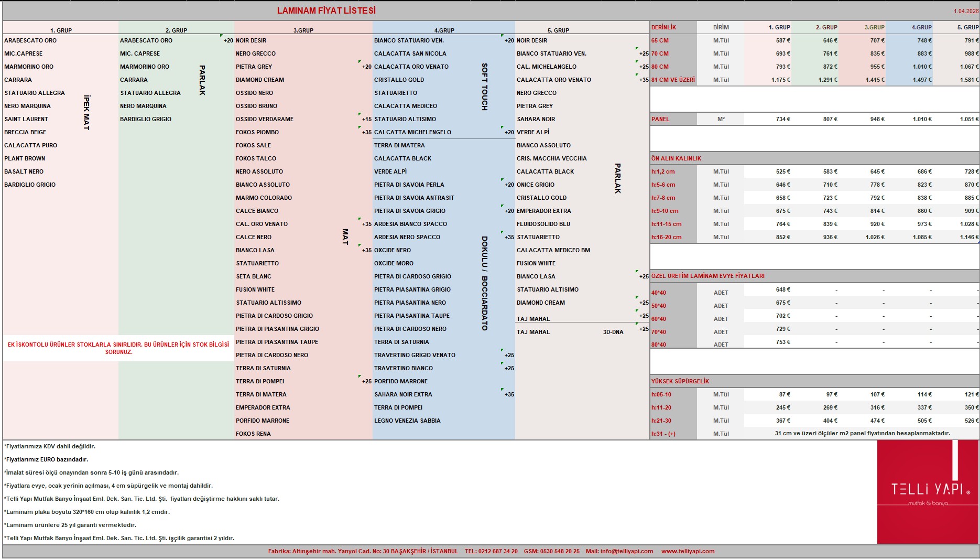This screenshot has width=980, height=559.
Task: Select the red stock discount notice text
Action: pyautogui.click(x=118, y=348)
